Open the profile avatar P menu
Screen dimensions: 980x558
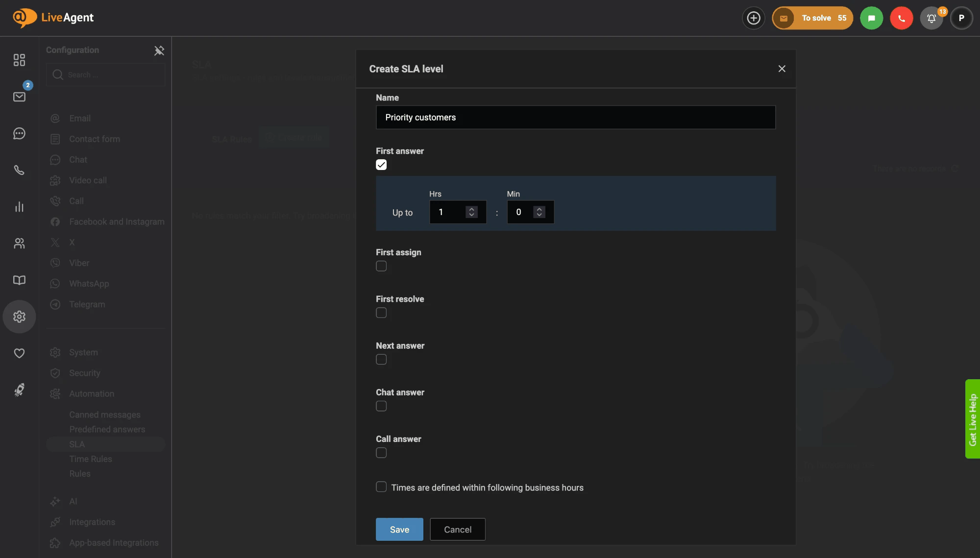click(x=961, y=18)
